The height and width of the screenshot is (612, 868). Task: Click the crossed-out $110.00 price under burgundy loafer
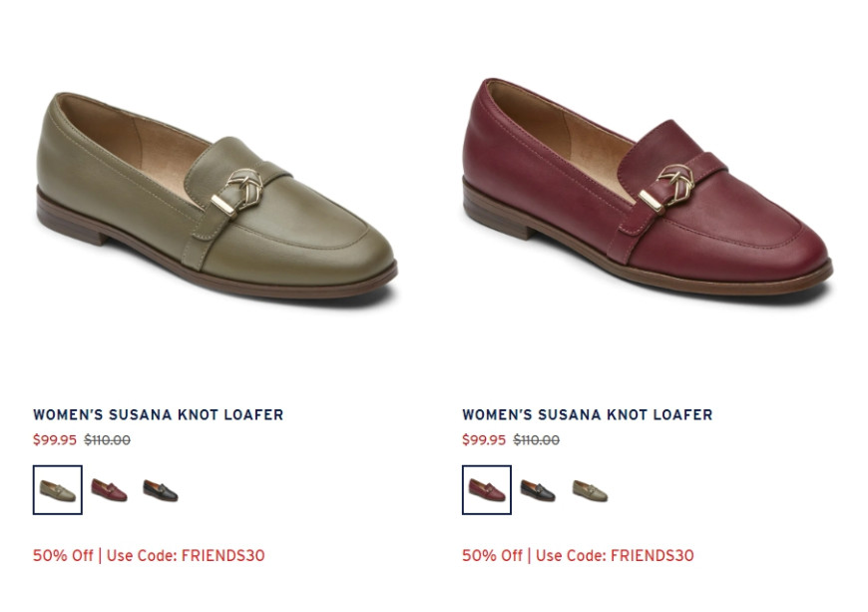click(x=537, y=440)
